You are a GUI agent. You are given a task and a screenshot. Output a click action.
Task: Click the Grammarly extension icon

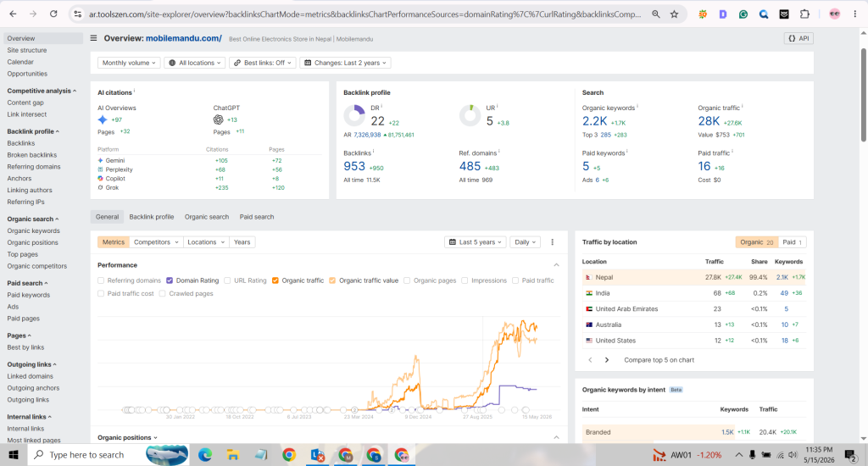click(743, 14)
